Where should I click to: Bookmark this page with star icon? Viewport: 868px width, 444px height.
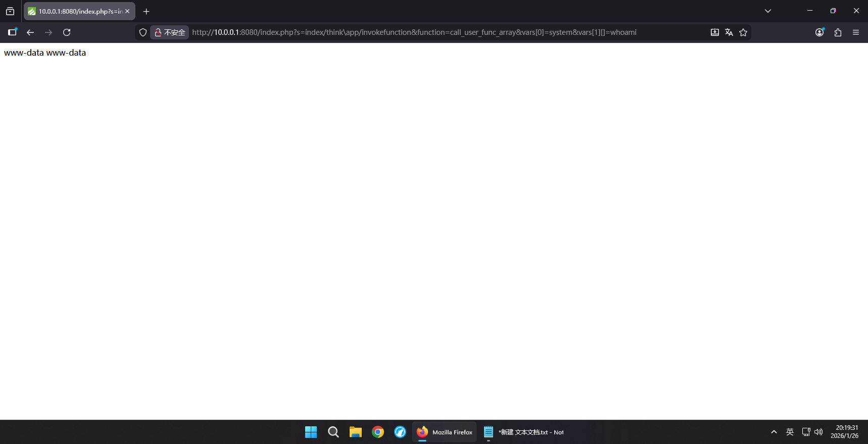click(x=743, y=32)
